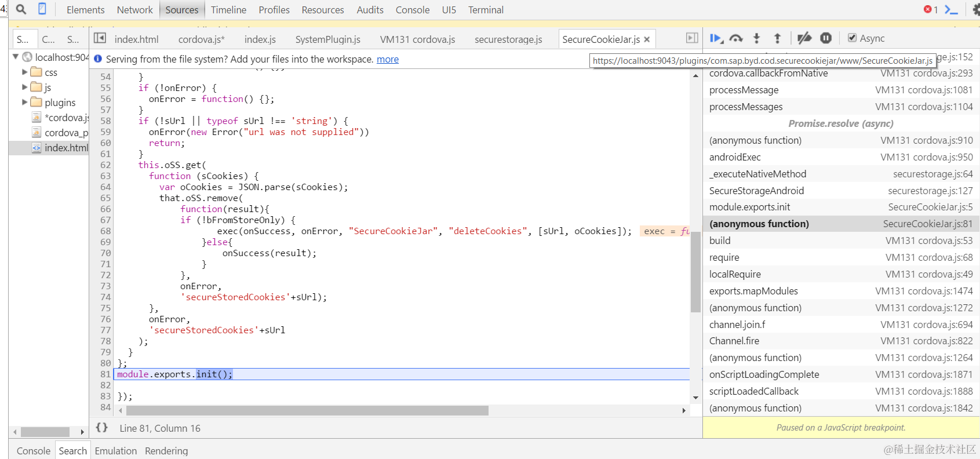Switch to the Sources panel

182,10
